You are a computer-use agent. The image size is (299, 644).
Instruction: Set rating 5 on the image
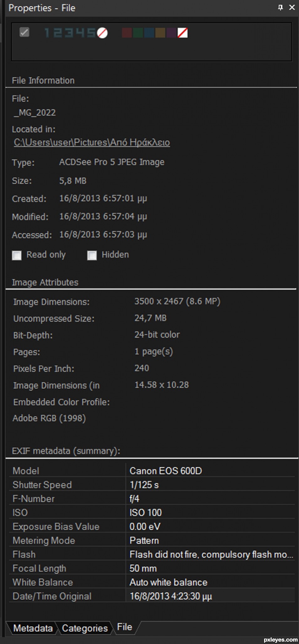[91, 33]
